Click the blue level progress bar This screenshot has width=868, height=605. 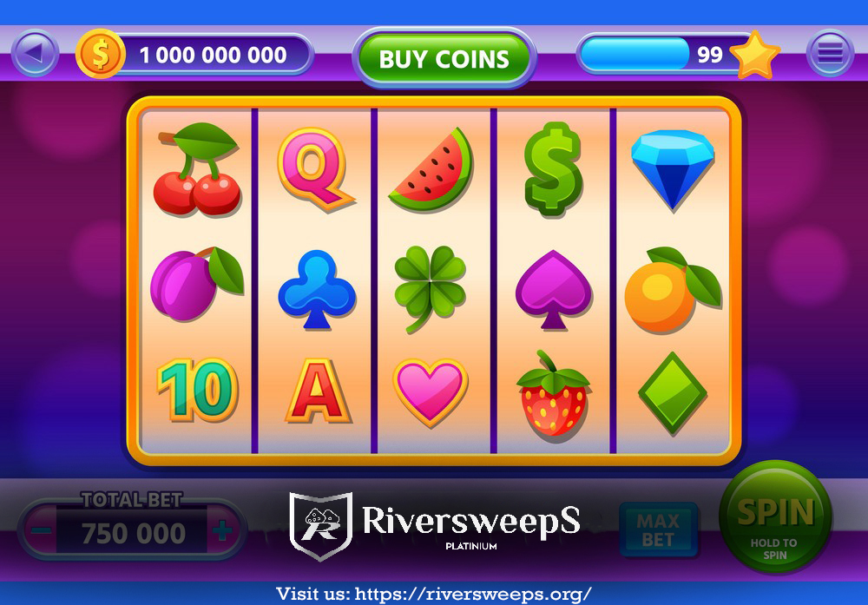click(635, 54)
